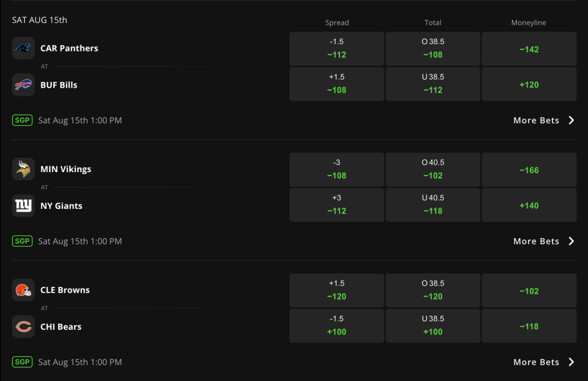Click the Chicago Bears team logo
Image resolution: width=588 pixels, height=381 pixels.
pyautogui.click(x=23, y=326)
